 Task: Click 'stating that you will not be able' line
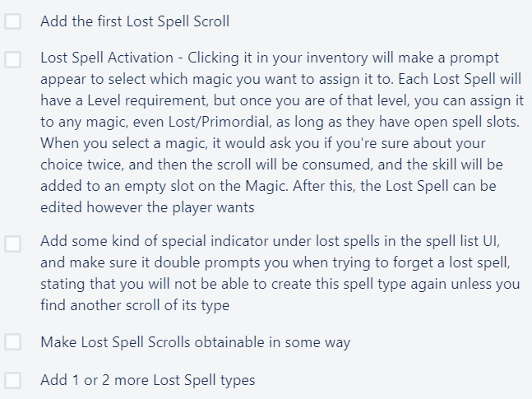(280, 284)
